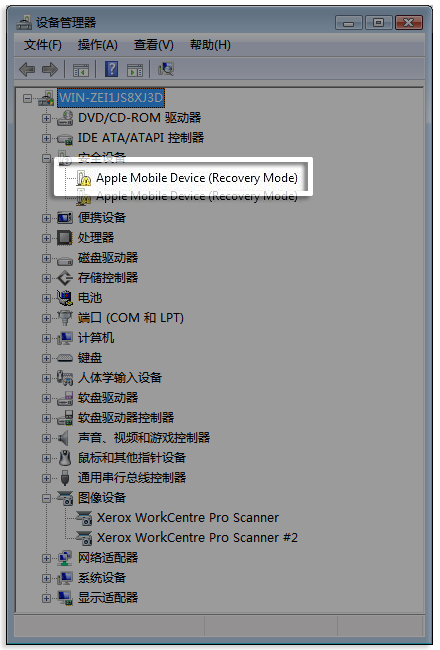Click the scan for hardware changes icon
Viewport: 440px width, 650px height.
click(x=166, y=69)
